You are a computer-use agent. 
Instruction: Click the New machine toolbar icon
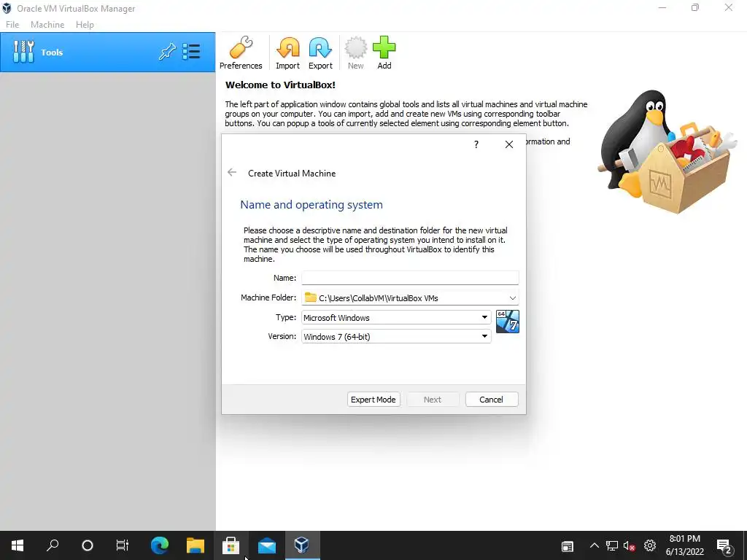[355, 52]
